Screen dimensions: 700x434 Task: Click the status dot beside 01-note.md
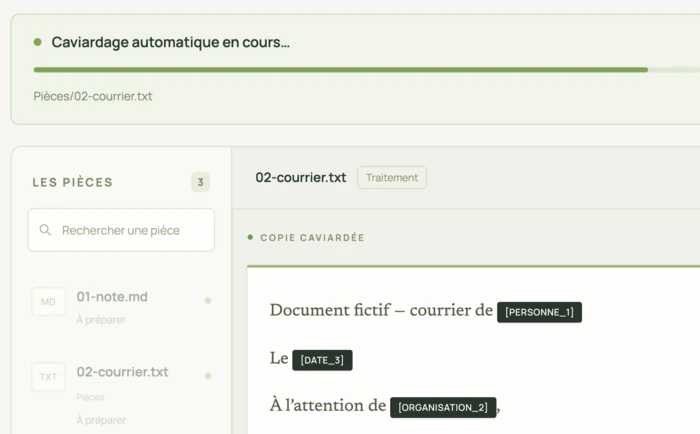pyautogui.click(x=208, y=300)
